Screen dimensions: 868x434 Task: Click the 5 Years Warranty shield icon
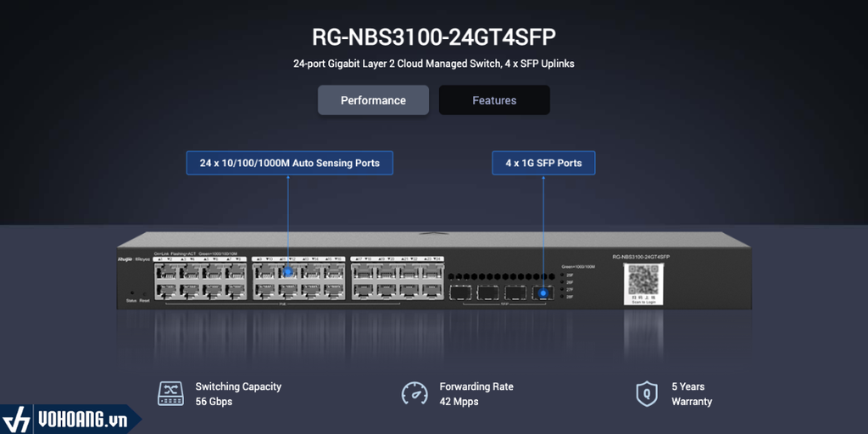click(647, 393)
